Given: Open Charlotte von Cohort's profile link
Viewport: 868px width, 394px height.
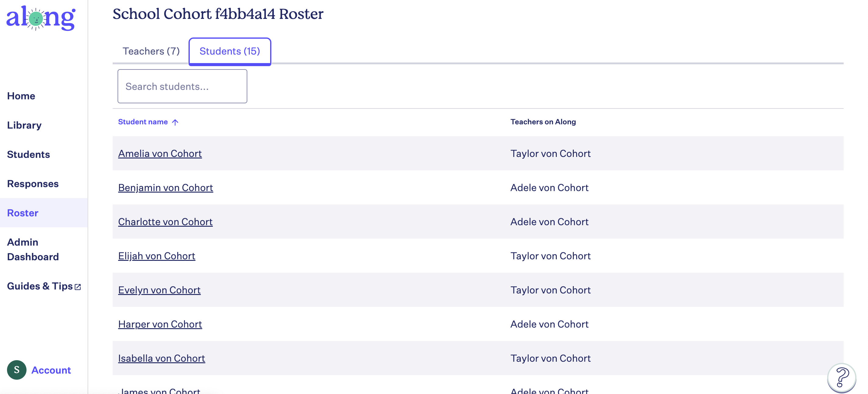Looking at the screenshot, I should pyautogui.click(x=165, y=222).
